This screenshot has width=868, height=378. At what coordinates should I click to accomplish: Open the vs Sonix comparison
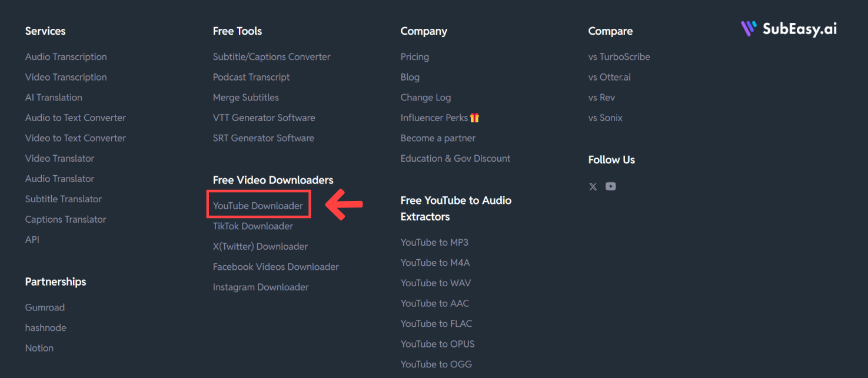point(606,118)
